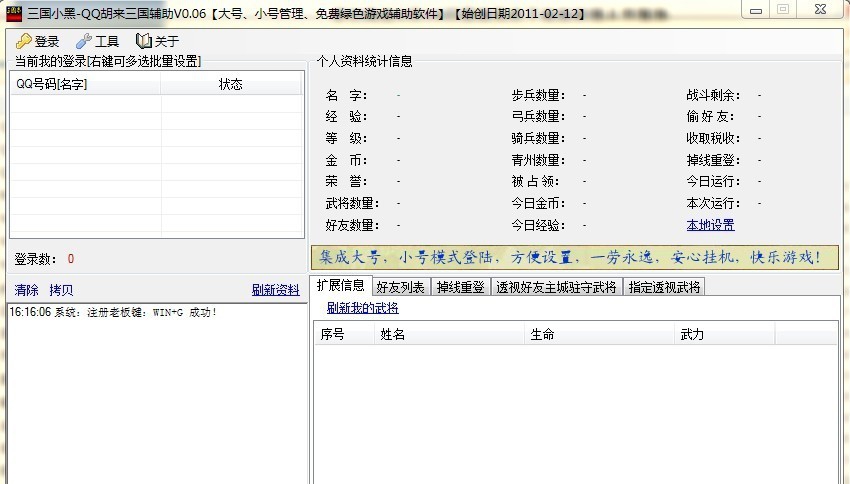Click the 偷 好 友 label
The image size is (850, 484).
coord(711,117)
